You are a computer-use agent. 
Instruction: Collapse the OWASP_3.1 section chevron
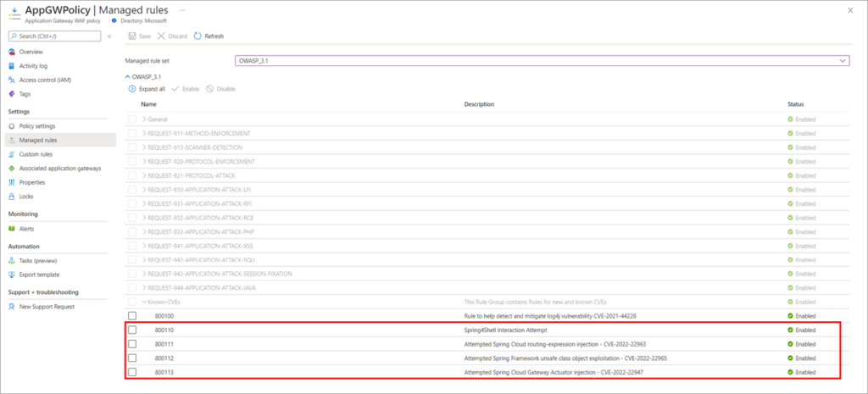[x=128, y=77]
